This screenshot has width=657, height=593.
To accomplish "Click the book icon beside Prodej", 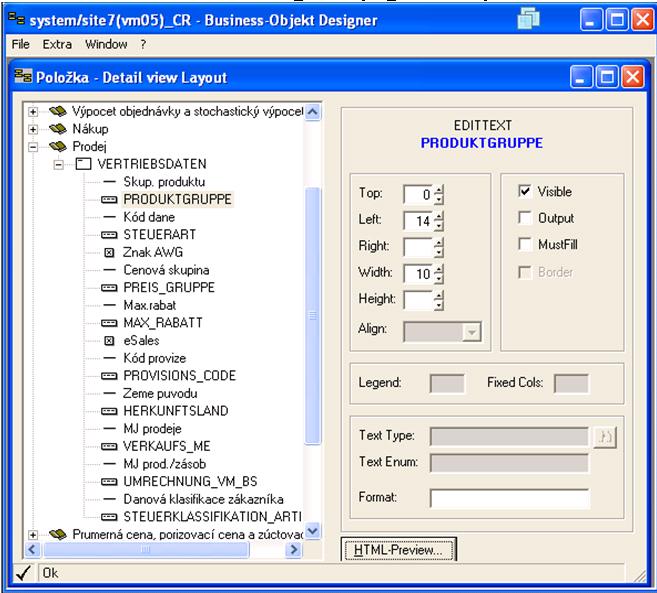I will 58,146.
